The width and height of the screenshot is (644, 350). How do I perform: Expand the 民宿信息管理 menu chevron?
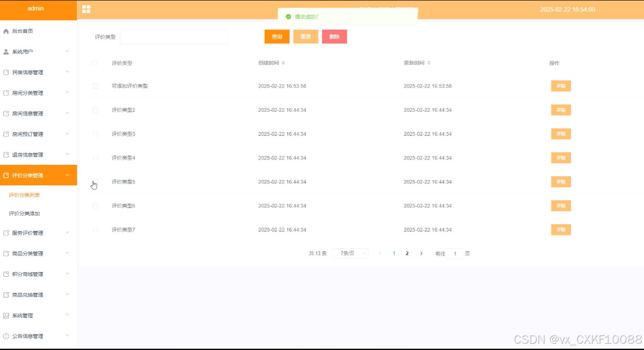tap(67, 72)
